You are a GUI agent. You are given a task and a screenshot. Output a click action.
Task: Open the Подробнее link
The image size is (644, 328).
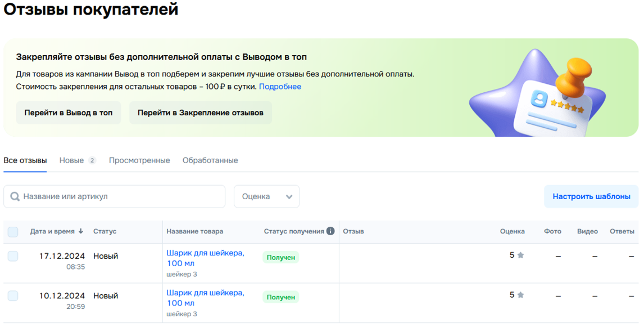click(280, 87)
